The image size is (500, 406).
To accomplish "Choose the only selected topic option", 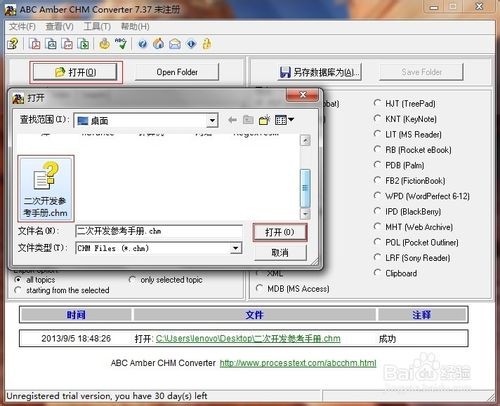I will (x=166, y=280).
